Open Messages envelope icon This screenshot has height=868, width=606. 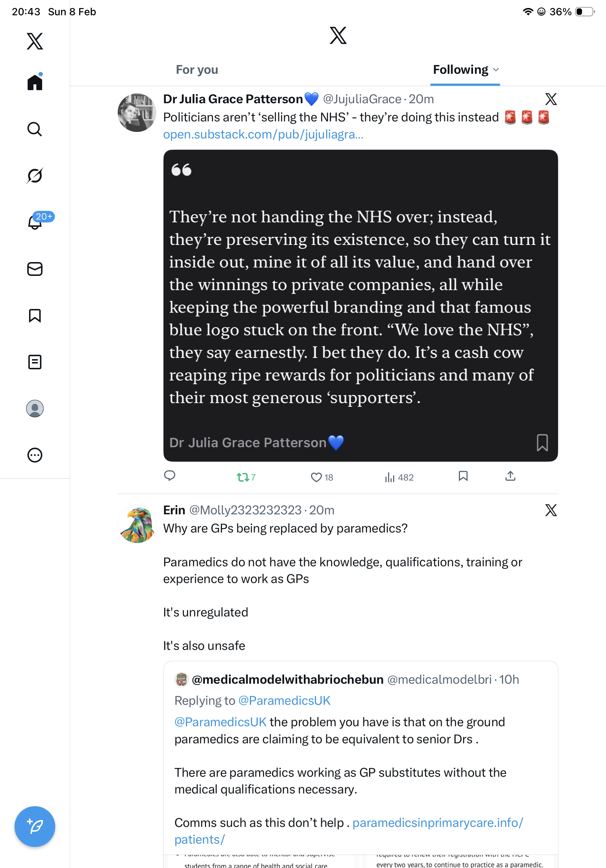coord(35,269)
